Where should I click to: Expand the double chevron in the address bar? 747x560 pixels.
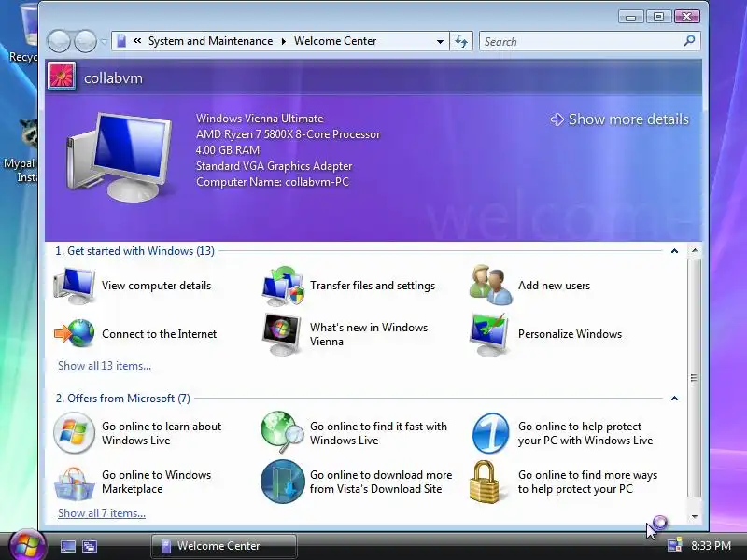coord(137,41)
